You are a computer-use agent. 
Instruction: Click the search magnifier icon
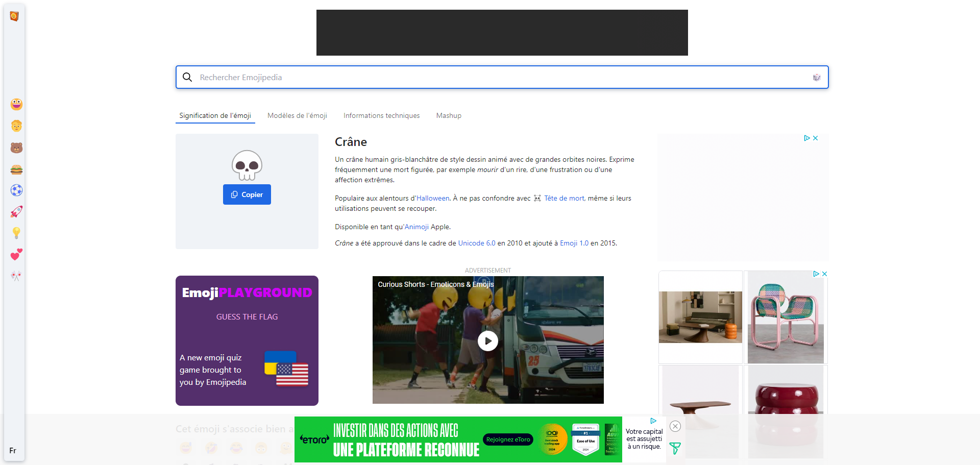coord(187,77)
